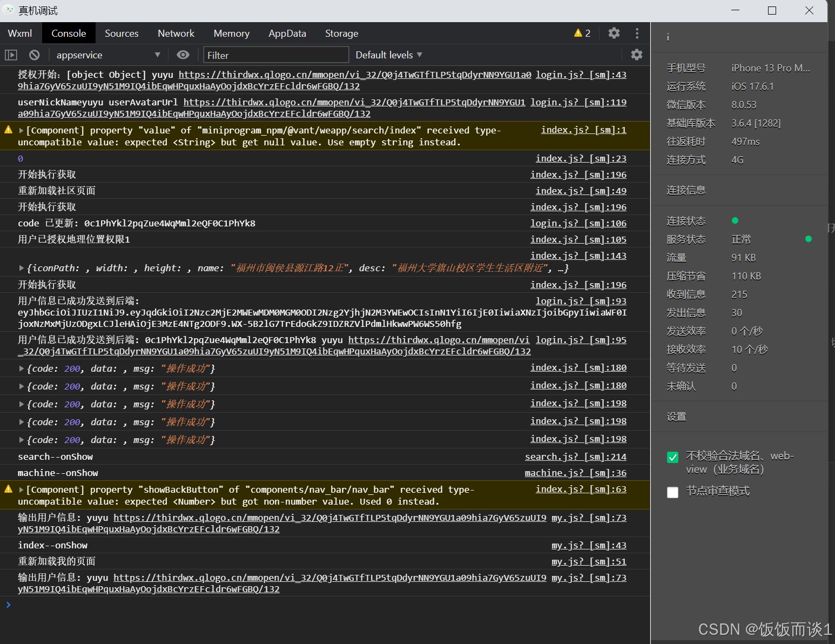835x644 pixels.
Task: Select the Console tab
Action: click(69, 33)
